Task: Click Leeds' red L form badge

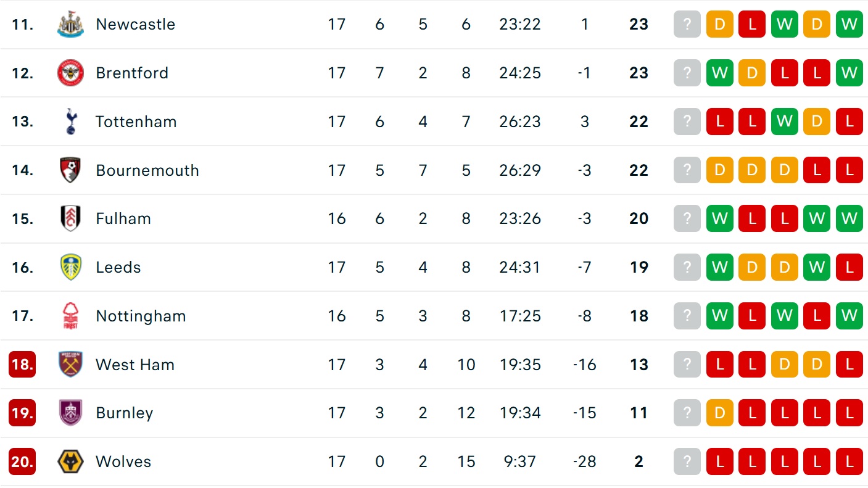Action: 849,267
